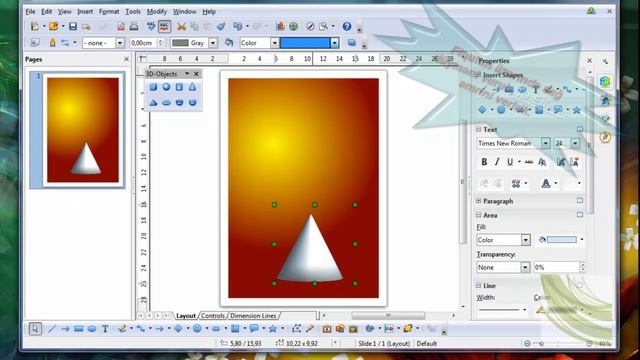
Task: Collapse the Line section
Action: (x=478, y=285)
